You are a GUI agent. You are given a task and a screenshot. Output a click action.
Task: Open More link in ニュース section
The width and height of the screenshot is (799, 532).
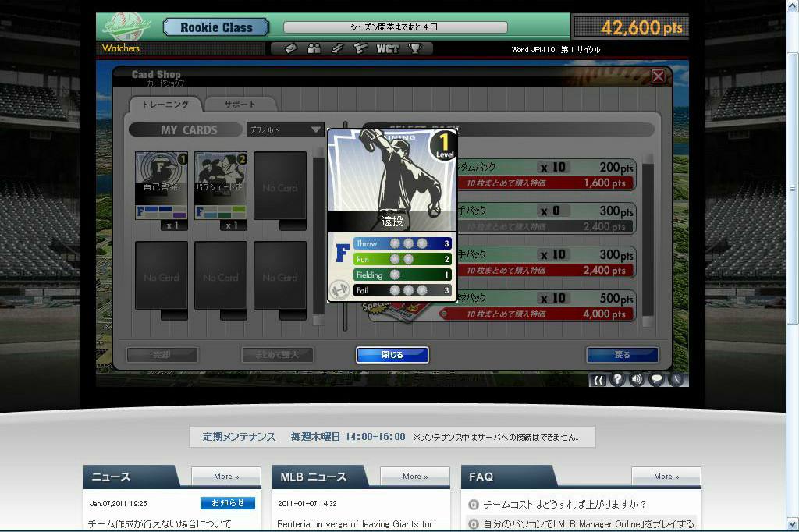(226, 477)
